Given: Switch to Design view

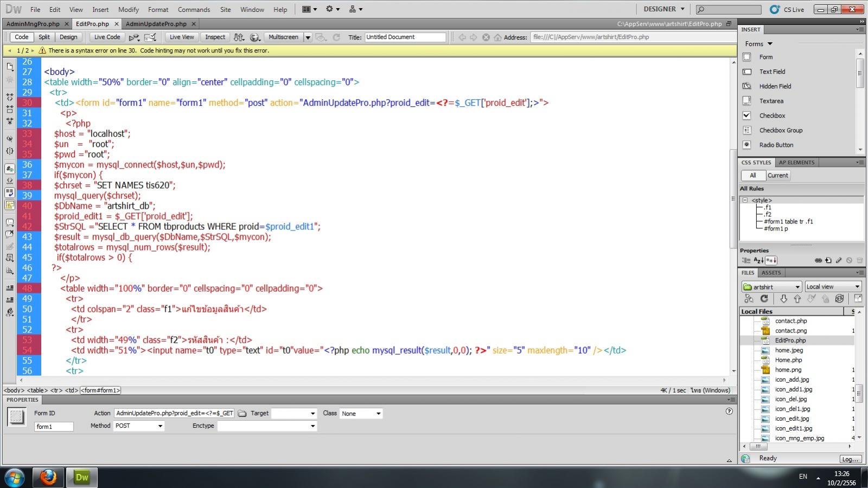Looking at the screenshot, I should click(68, 37).
